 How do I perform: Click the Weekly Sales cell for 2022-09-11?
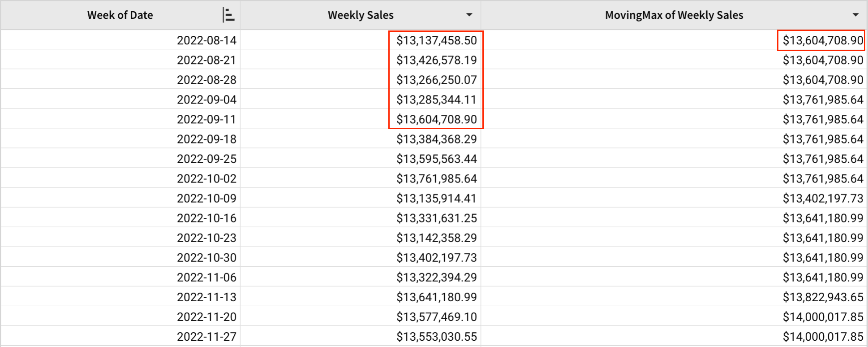click(x=436, y=119)
